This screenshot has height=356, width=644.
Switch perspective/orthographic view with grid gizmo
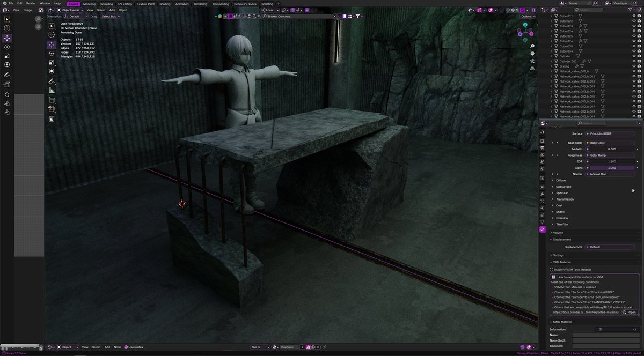pos(532,69)
